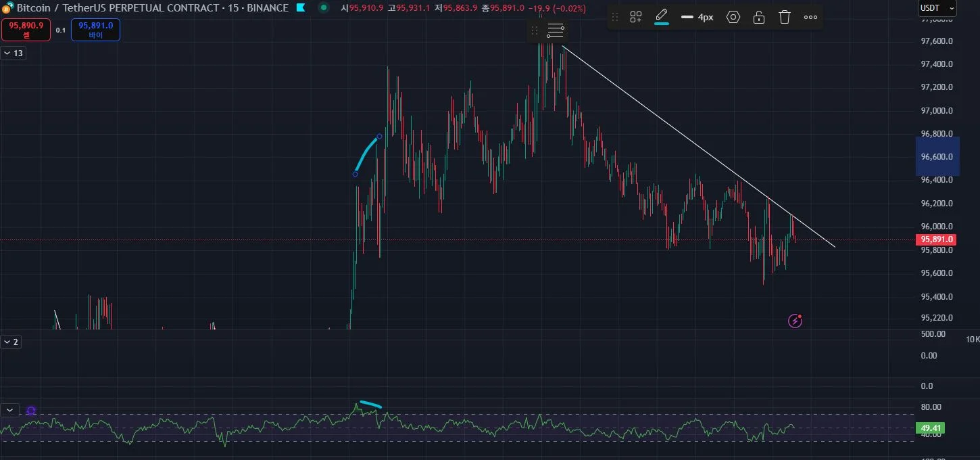Screen dimensions: 980x460
Task: Click the 500.00 scale label in volume pane
Action: 932,334
